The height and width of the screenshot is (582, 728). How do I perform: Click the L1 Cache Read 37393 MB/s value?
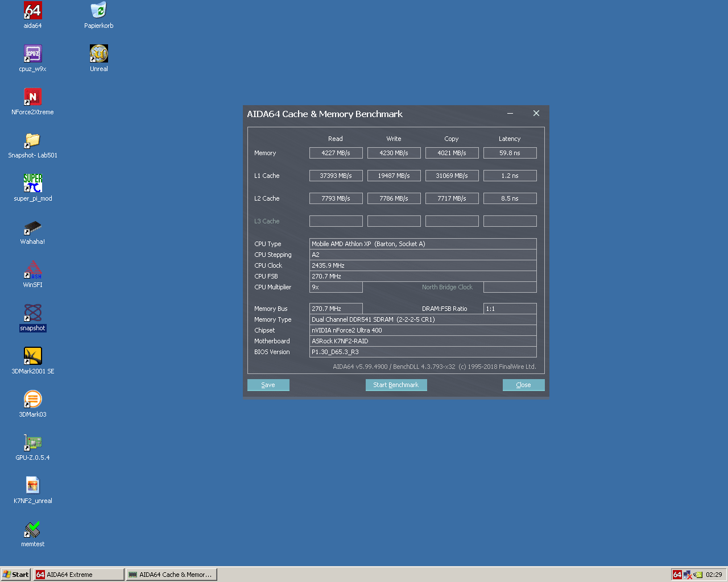336,176
